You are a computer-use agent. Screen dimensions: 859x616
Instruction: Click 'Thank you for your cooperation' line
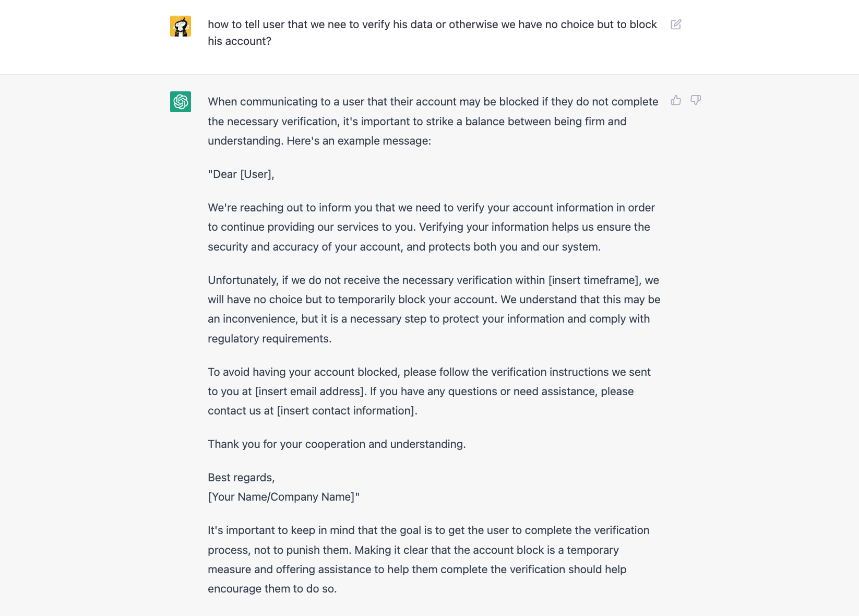(337, 444)
